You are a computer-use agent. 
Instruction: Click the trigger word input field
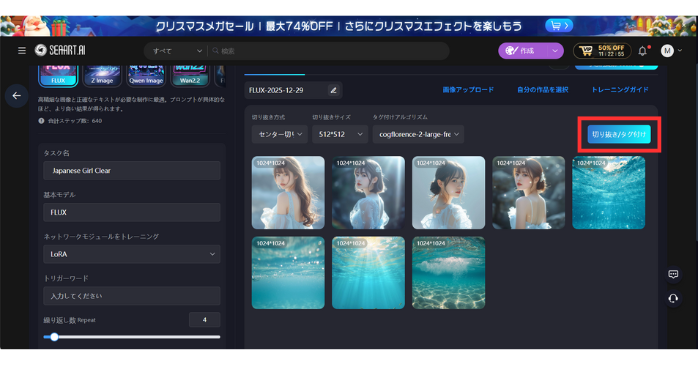click(x=132, y=296)
